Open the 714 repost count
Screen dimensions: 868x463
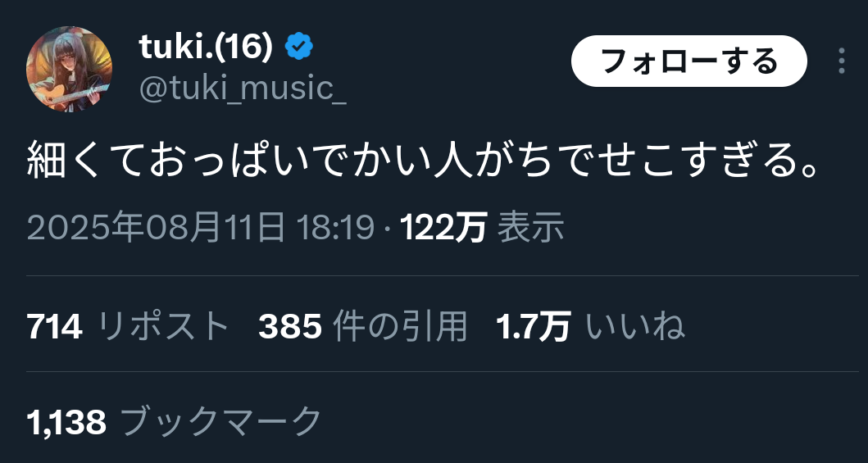55,326
